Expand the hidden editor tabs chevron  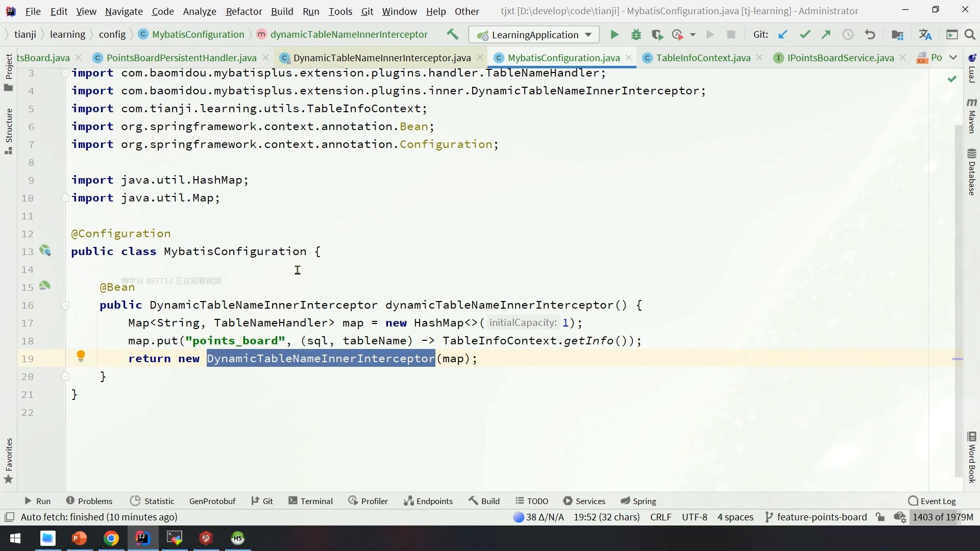pos(953,58)
